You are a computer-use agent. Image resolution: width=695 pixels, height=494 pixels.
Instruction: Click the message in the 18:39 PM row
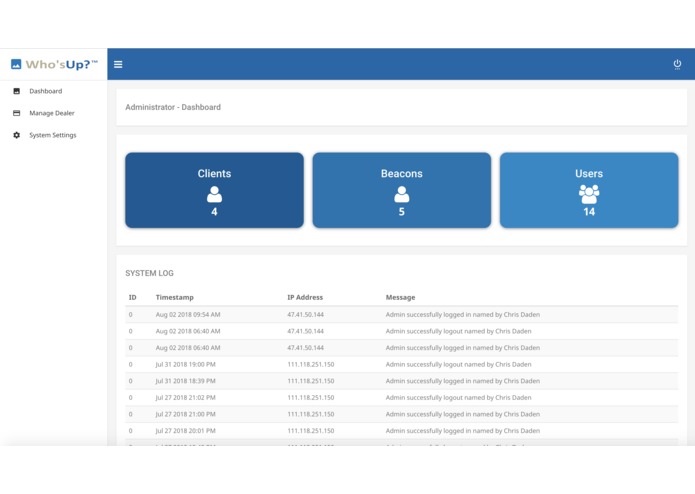click(x=463, y=381)
